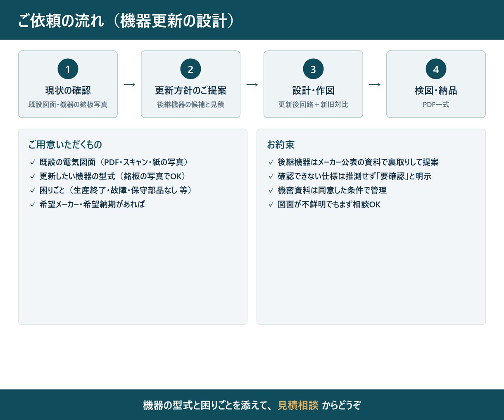This screenshot has width=504, height=420.
Task: Click the step 1 number circle
Action: 68,69
